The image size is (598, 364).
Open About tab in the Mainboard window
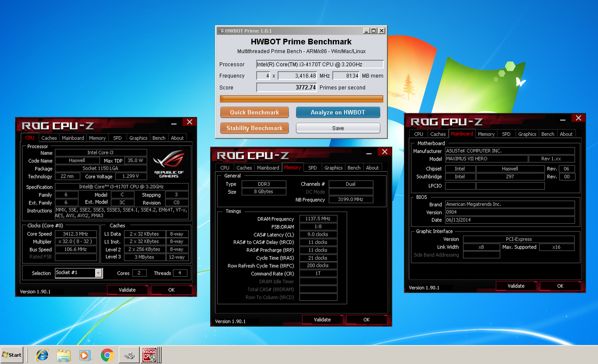pyautogui.click(x=566, y=134)
